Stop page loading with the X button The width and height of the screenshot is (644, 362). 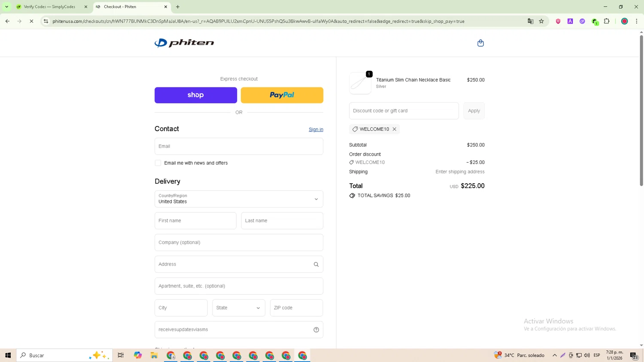pos(31,21)
